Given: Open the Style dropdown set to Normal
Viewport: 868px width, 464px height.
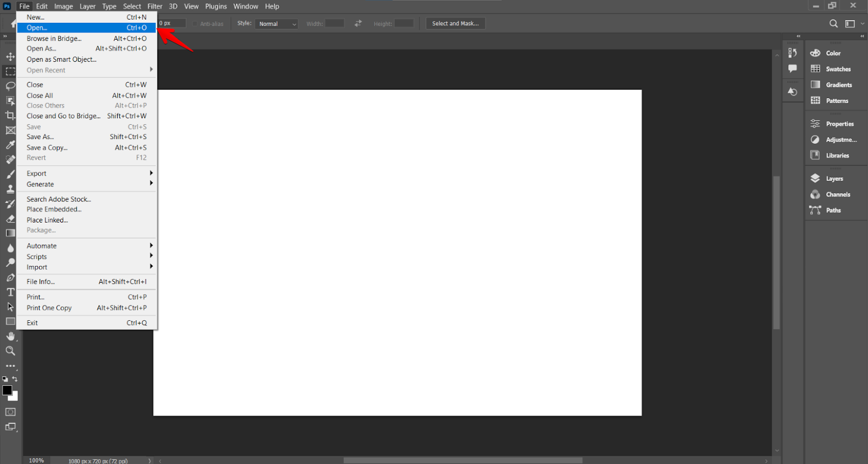Looking at the screenshot, I should (277, 24).
